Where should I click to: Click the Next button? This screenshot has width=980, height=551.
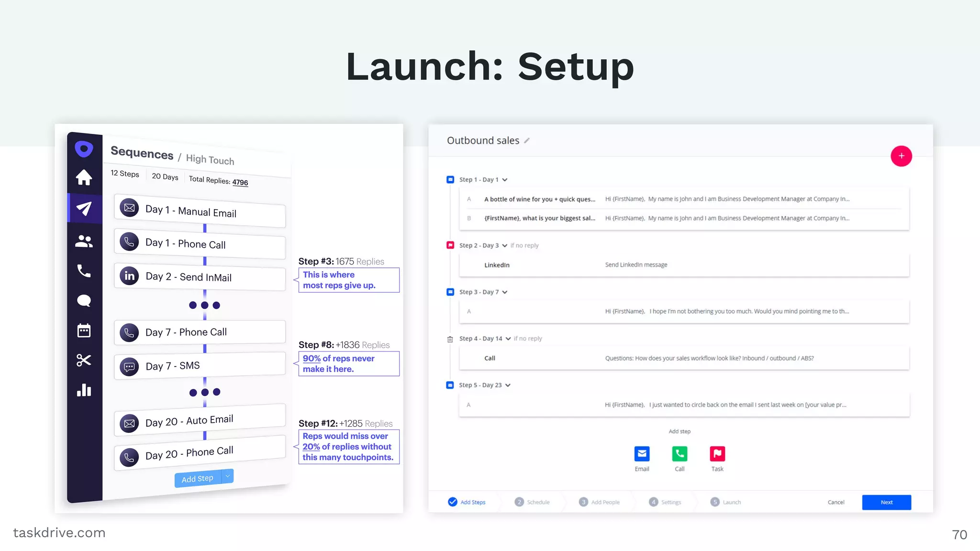(x=886, y=502)
